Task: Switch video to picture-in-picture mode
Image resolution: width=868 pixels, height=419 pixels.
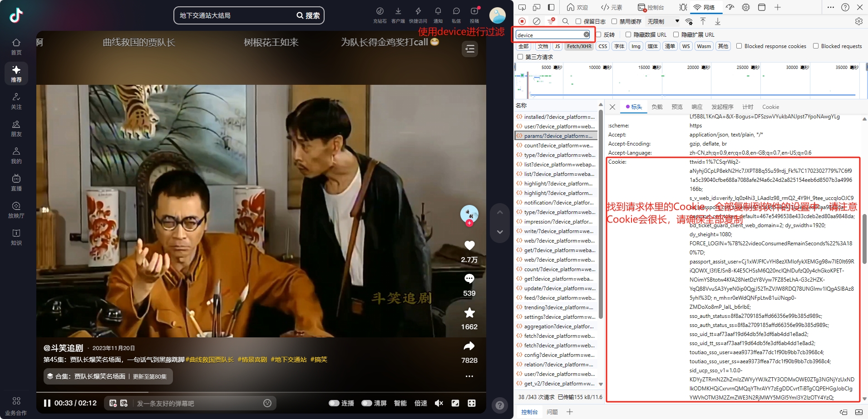Action: click(x=455, y=403)
